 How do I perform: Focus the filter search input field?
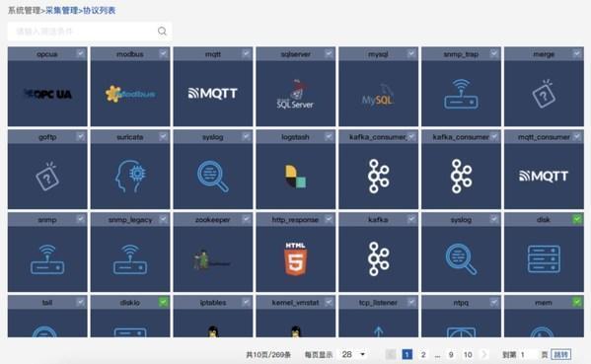point(90,32)
